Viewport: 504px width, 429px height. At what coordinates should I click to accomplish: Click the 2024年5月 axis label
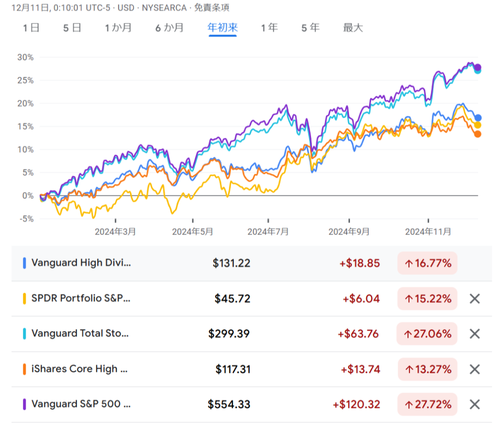[x=192, y=231]
